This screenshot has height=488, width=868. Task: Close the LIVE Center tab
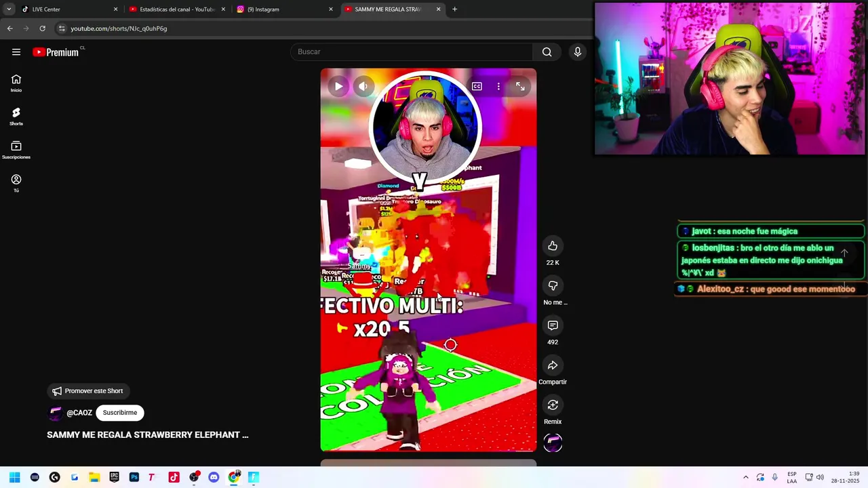click(115, 9)
